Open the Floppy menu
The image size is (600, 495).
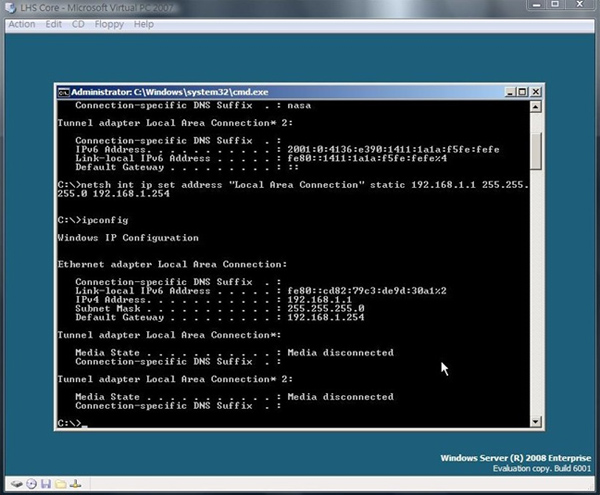(107, 24)
